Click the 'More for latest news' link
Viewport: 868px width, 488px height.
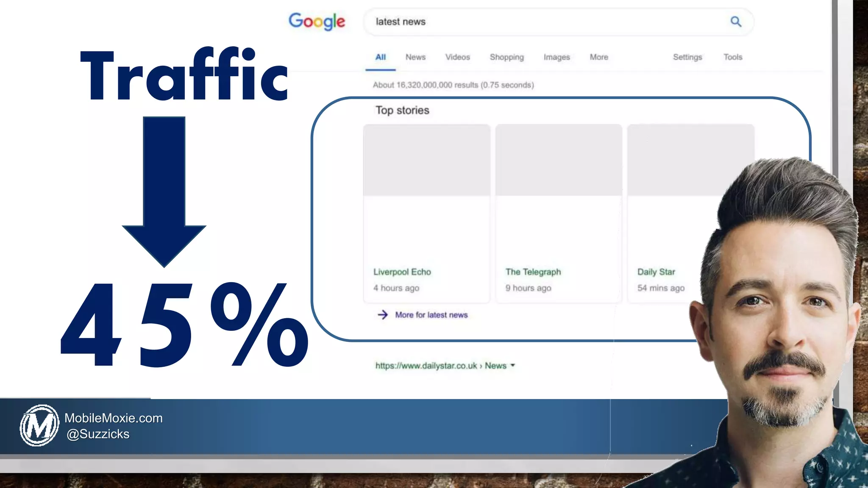coord(431,315)
